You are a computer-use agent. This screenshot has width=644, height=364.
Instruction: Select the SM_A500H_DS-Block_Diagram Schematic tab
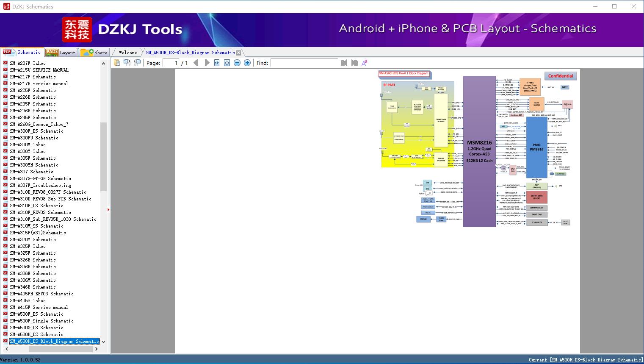pos(190,53)
